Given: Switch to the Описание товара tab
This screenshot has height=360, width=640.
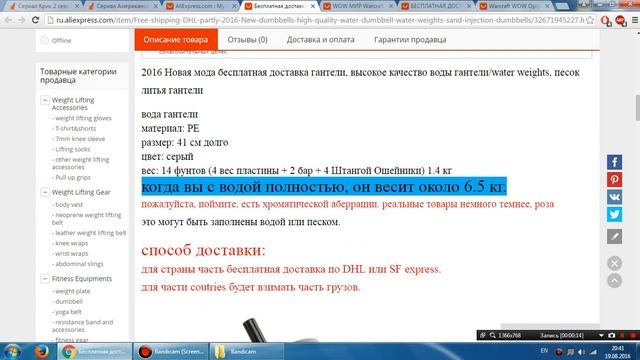Looking at the screenshot, I should 176,40.
